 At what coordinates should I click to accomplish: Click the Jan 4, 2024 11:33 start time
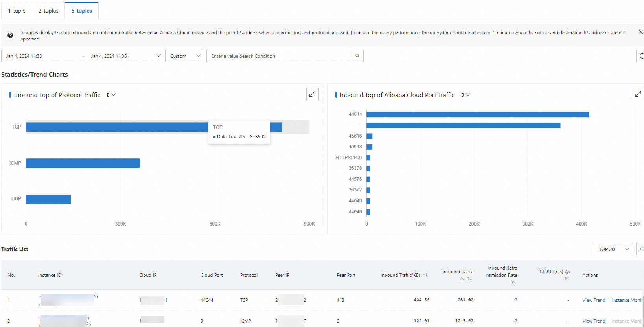point(24,56)
